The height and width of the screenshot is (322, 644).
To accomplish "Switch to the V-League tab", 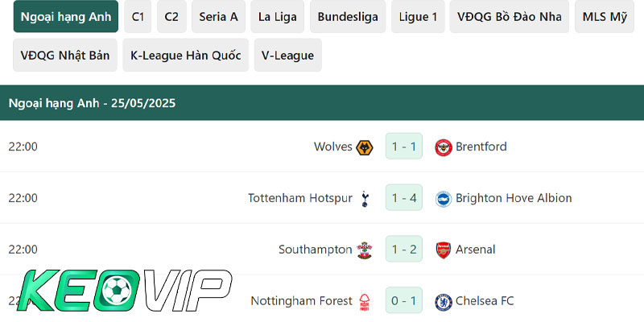I will tap(287, 55).
